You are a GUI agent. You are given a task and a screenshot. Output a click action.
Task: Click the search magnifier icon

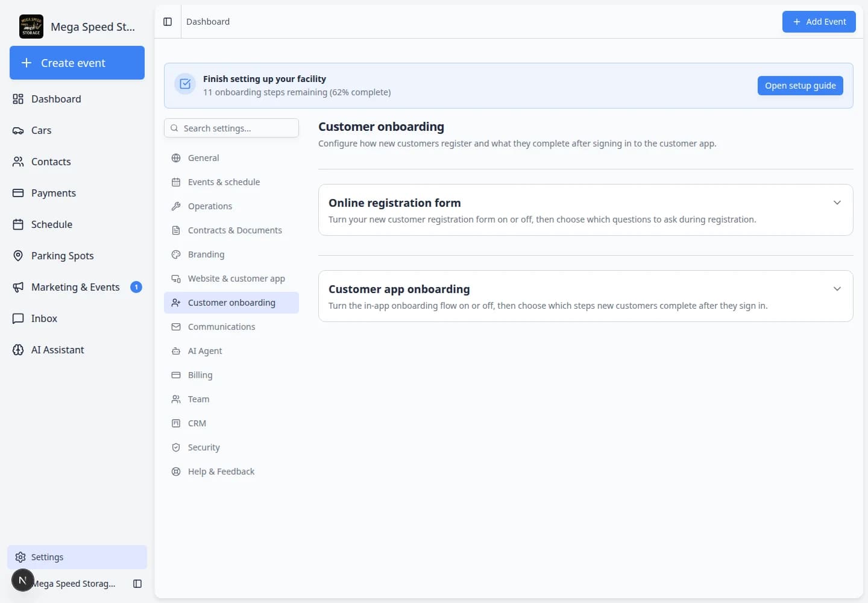174,128
